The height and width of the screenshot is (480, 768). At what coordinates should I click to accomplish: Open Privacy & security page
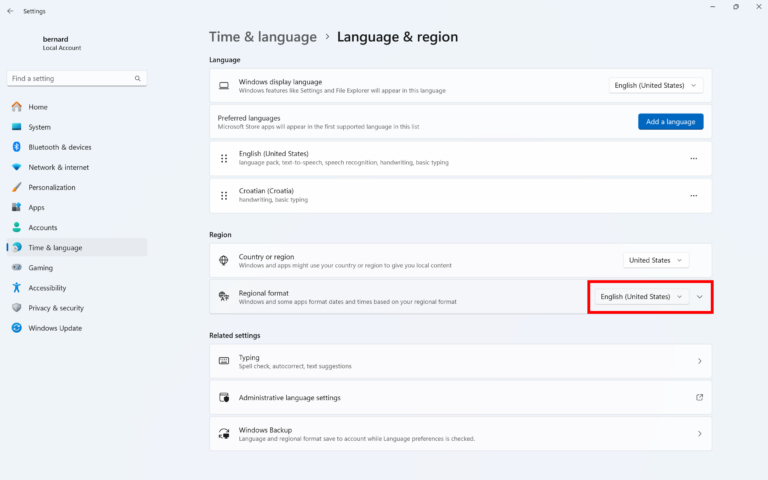pos(77,308)
